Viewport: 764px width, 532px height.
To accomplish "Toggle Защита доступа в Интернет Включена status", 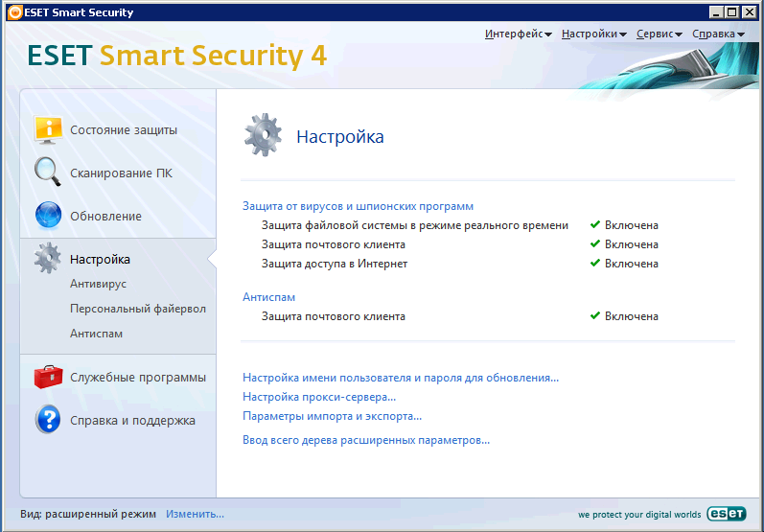I will tap(624, 264).
